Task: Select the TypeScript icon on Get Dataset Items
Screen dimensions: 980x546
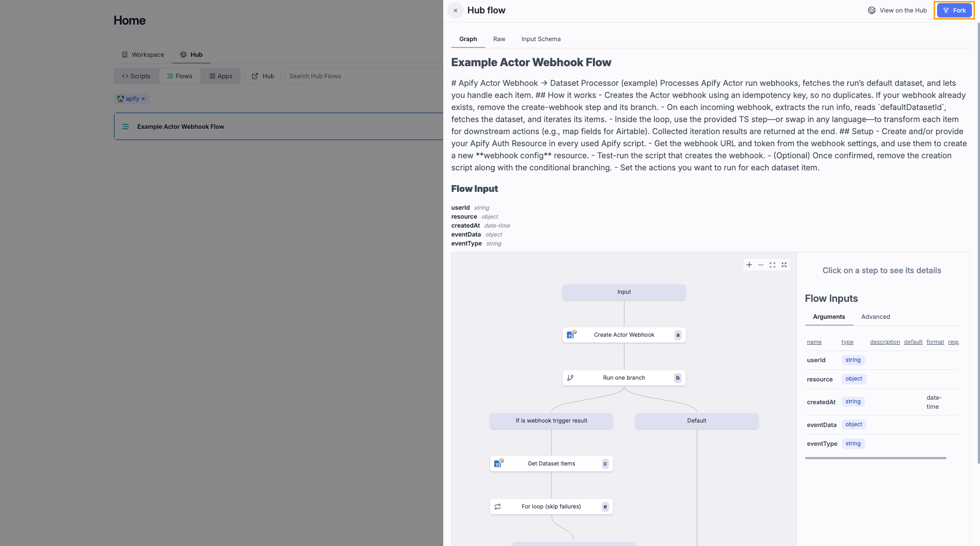Action: [x=498, y=463]
